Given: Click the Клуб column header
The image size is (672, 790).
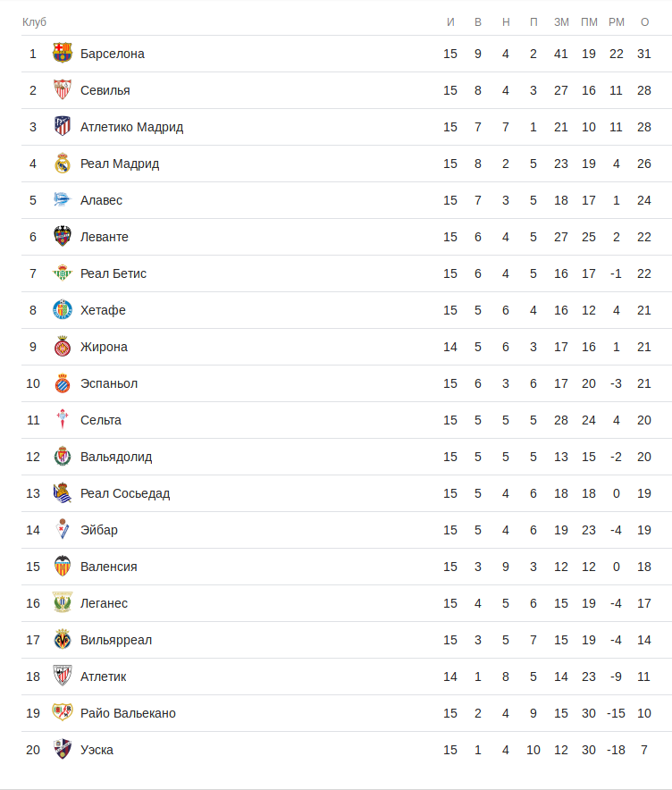Looking at the screenshot, I should click(x=34, y=21).
